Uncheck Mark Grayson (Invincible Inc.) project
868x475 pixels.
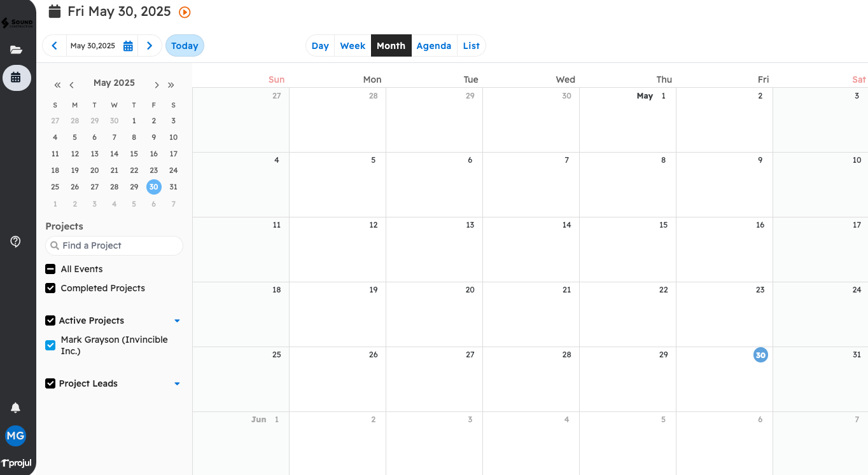(x=51, y=345)
